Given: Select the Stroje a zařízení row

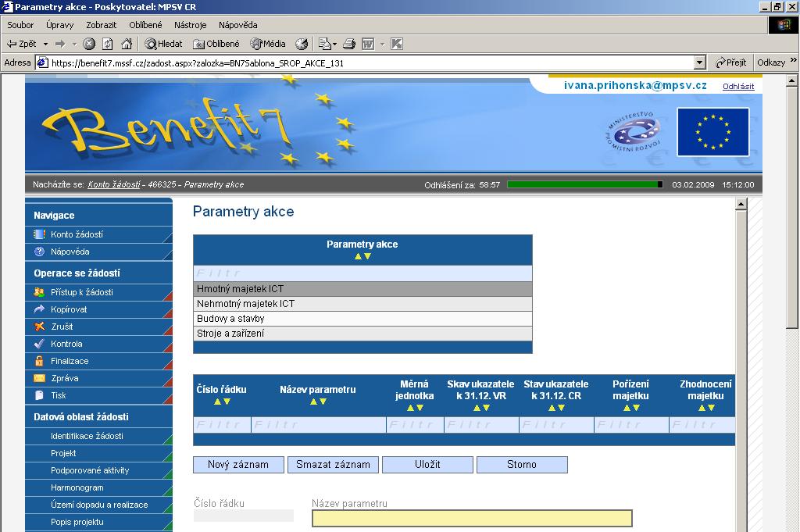Looking at the screenshot, I should (362, 333).
